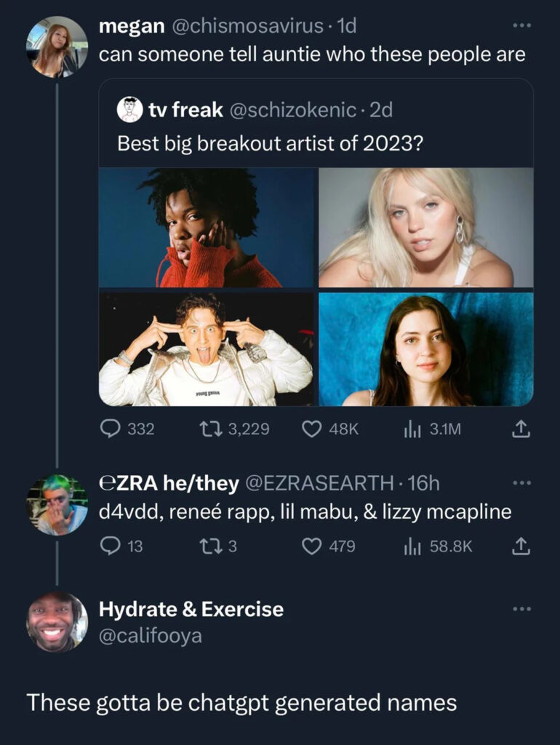
Task: Open more options on megan's tweet
Action: click(x=521, y=26)
